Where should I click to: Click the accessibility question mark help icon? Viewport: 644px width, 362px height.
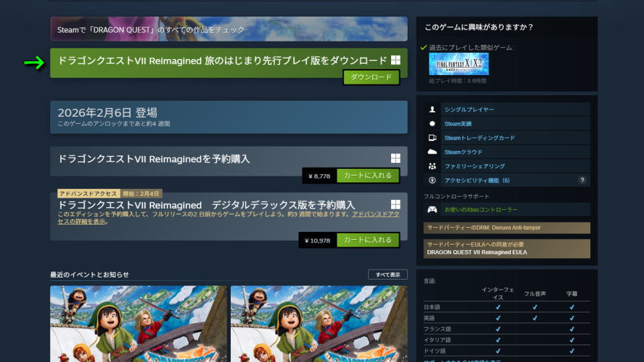[x=582, y=180]
